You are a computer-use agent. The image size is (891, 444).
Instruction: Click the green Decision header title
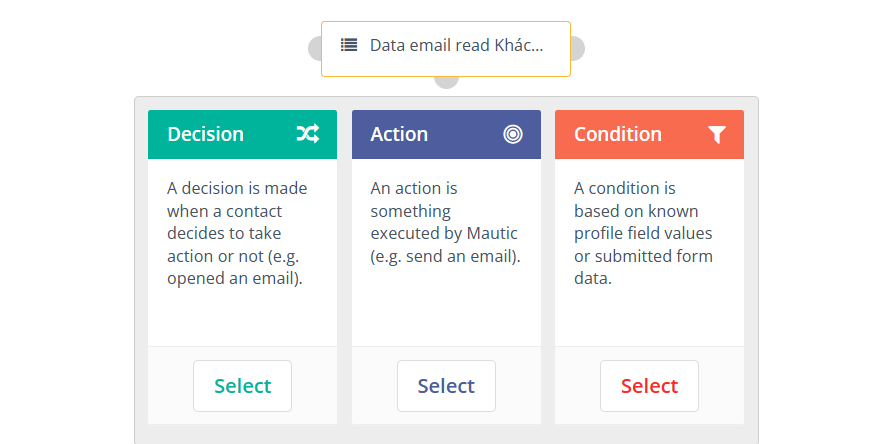click(205, 134)
